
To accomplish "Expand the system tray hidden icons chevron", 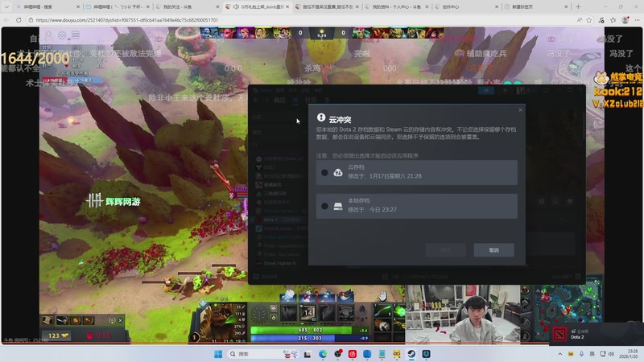I will tap(559, 354).
